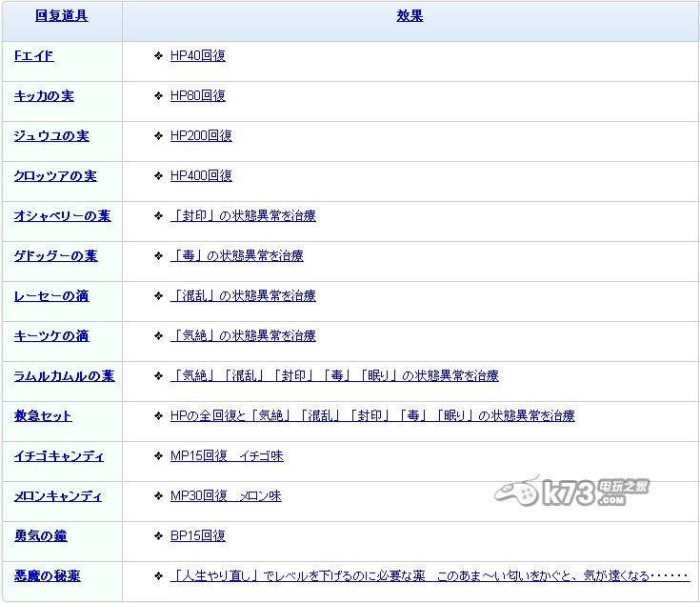Open the BP15回復 effect link

198,536
